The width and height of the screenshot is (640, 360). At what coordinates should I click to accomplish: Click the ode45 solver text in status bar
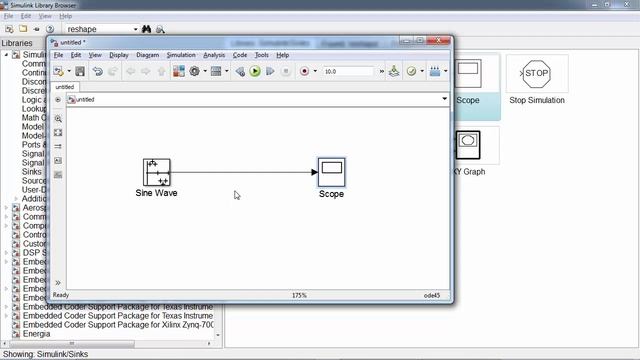pyautogui.click(x=431, y=295)
